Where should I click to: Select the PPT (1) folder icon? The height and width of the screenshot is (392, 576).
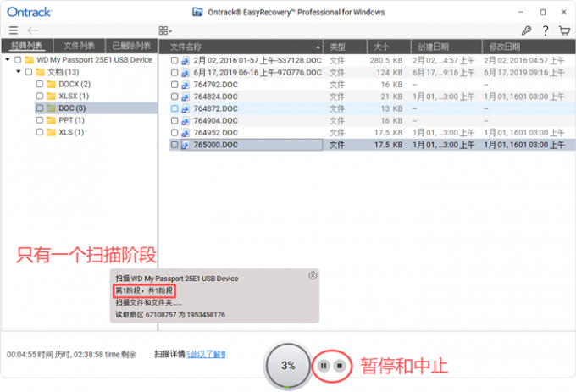click(51, 120)
